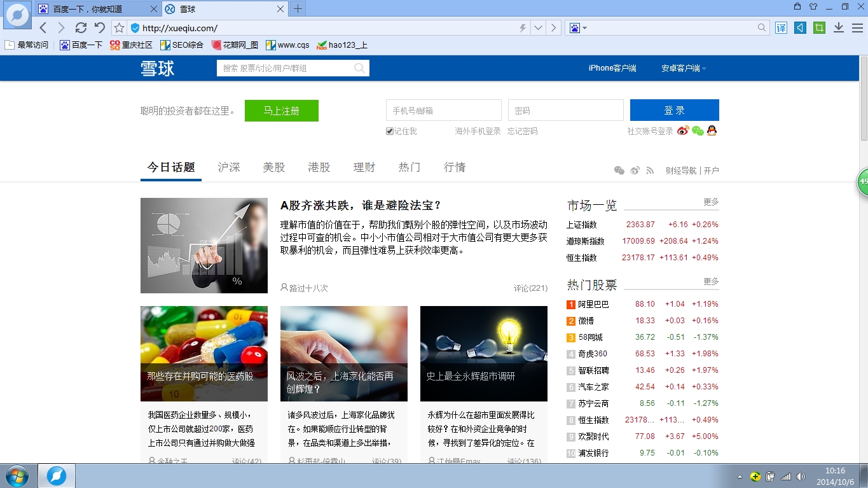Log in with the QQ penguin icon
Screen dimensions: 868x488
tap(712, 131)
